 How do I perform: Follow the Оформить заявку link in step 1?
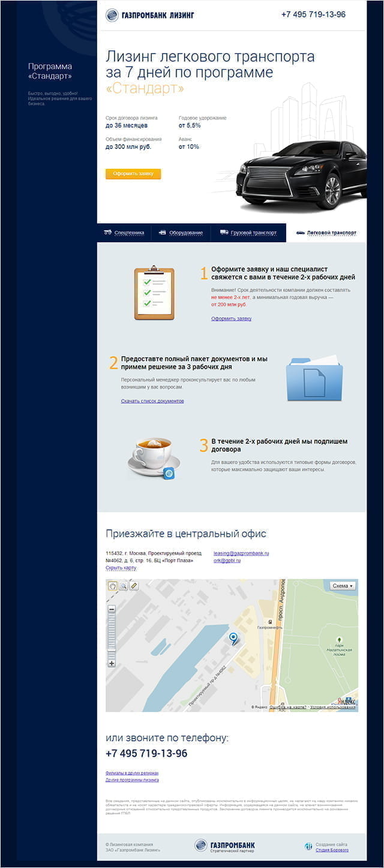[x=231, y=318]
